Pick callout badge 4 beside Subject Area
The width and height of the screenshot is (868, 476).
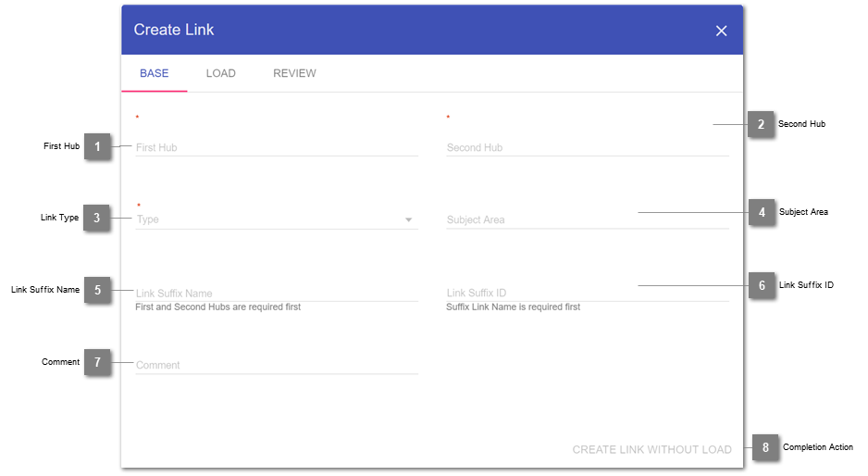pyautogui.click(x=762, y=213)
